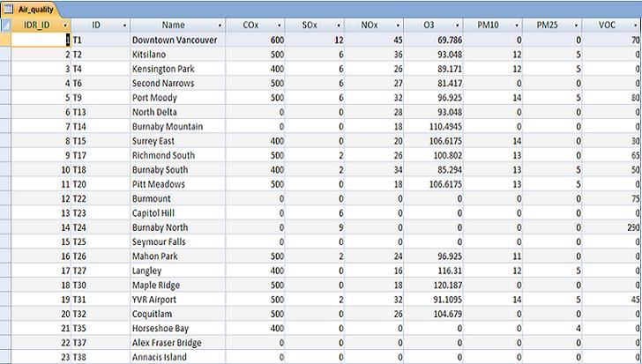
Task: Click the O3 cell showing 110.4945
Action: point(434,126)
